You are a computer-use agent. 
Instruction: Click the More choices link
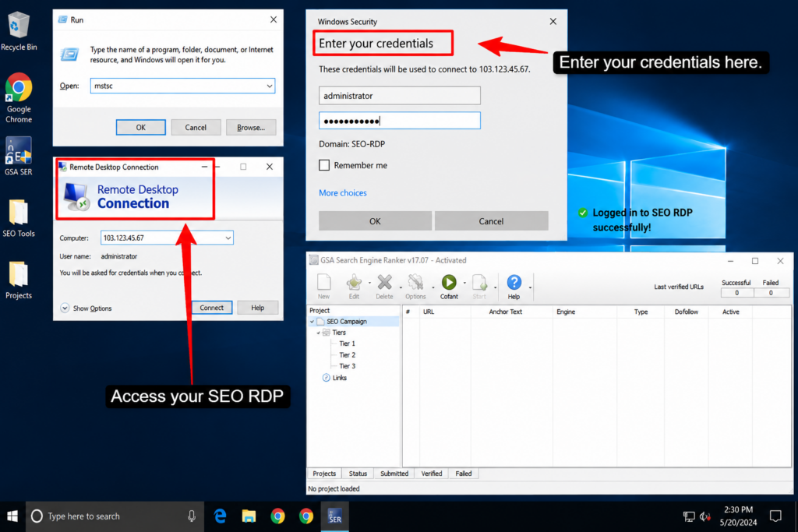point(343,193)
